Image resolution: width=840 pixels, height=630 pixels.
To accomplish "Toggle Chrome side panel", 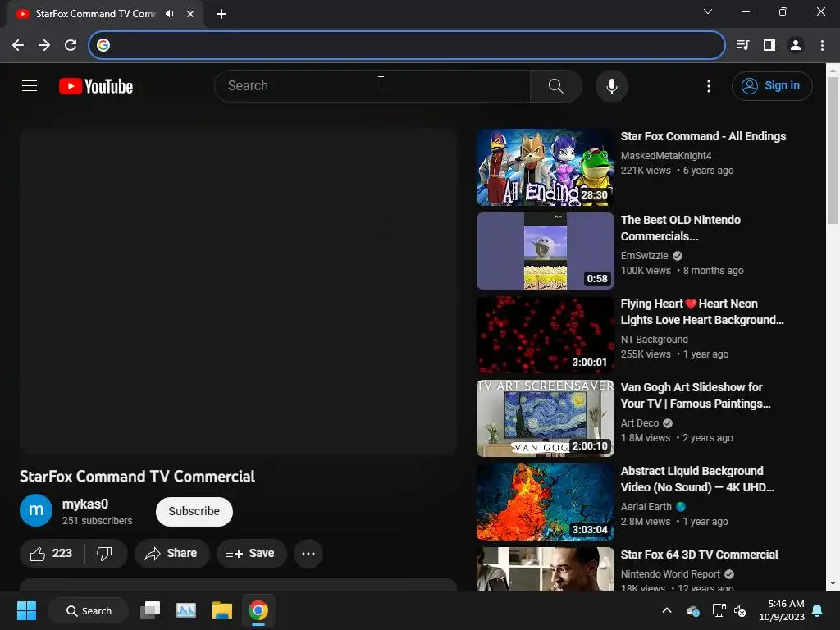I will click(769, 45).
